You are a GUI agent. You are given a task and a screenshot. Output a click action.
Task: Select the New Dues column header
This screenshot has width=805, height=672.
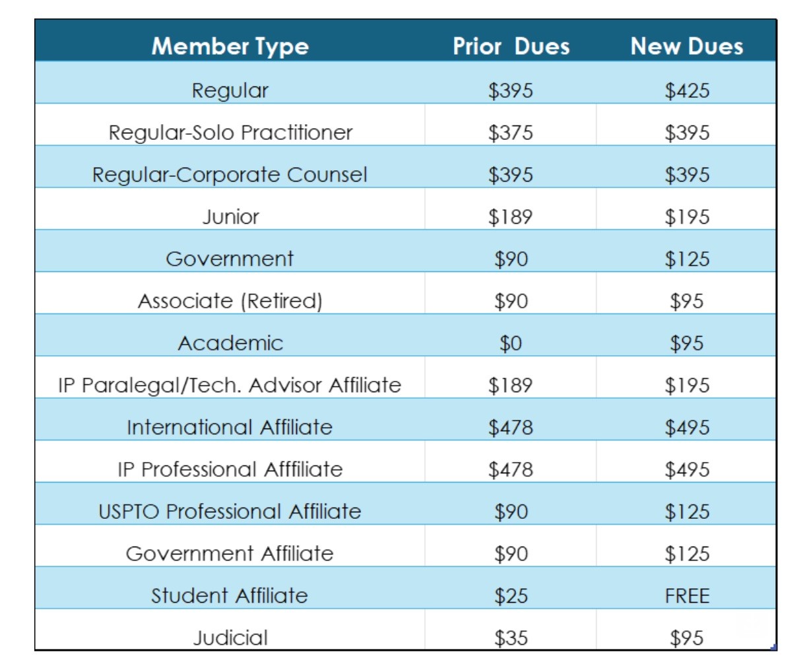tap(686, 46)
